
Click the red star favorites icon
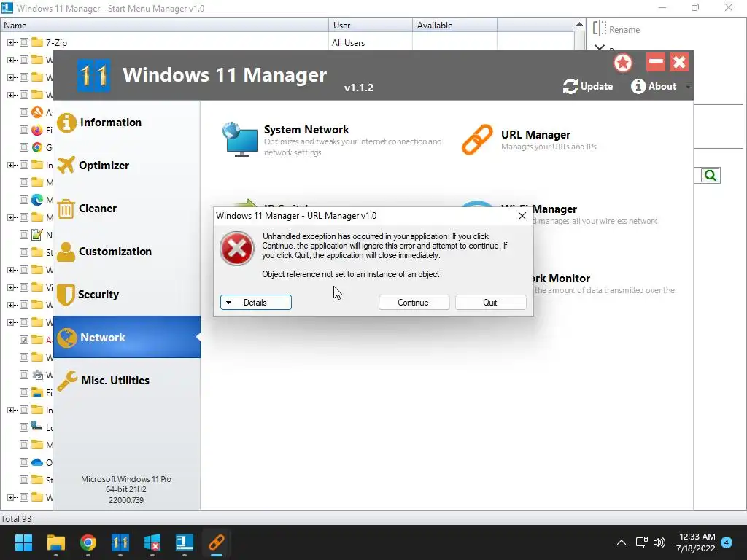pyautogui.click(x=623, y=63)
